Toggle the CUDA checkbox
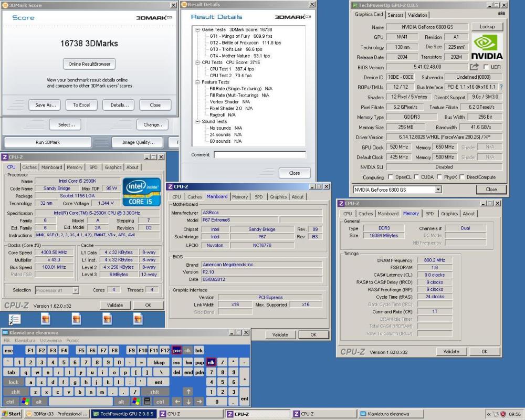 [x=416, y=177]
